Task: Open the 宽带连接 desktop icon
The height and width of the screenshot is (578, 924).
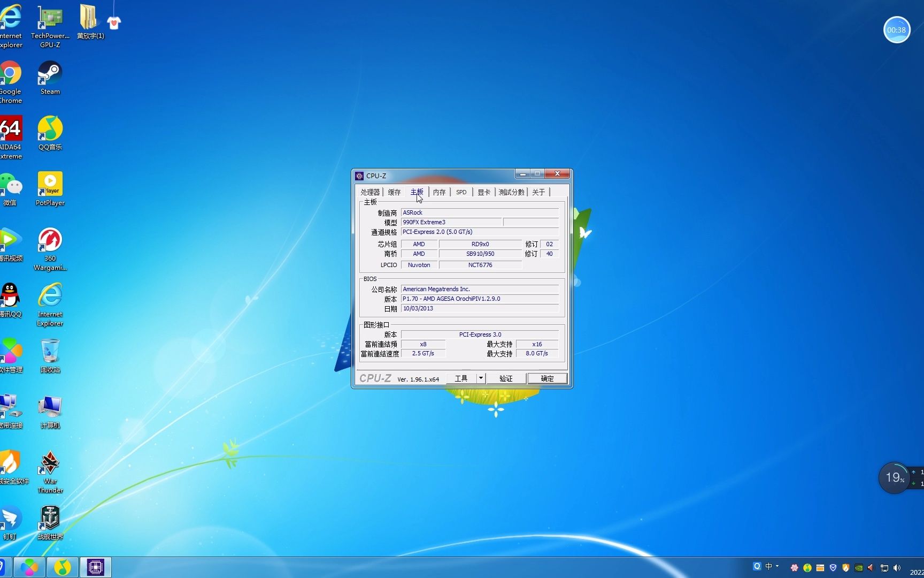Action: click(x=11, y=412)
